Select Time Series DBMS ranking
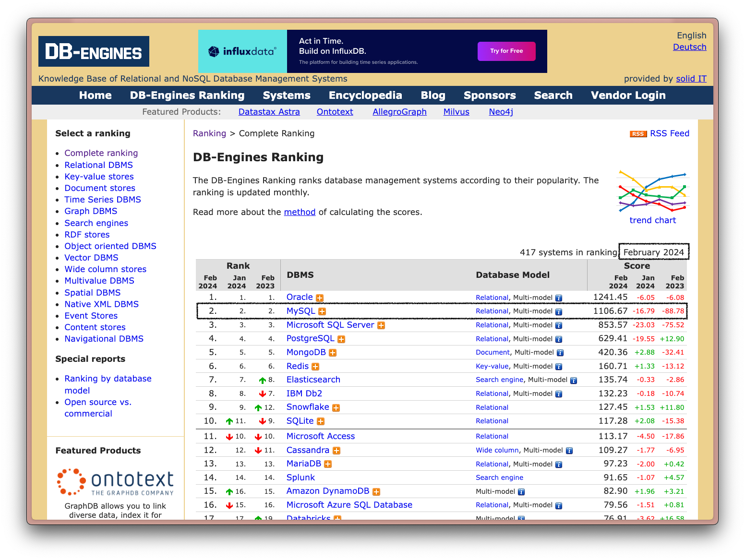Viewport: 745px width, 560px height. coord(103,200)
